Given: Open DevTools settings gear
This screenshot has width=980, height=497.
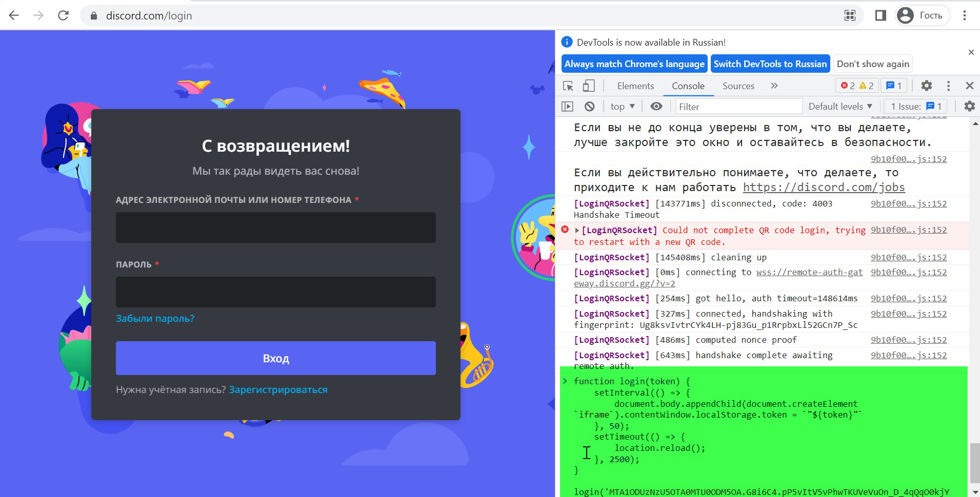Looking at the screenshot, I should coord(927,86).
